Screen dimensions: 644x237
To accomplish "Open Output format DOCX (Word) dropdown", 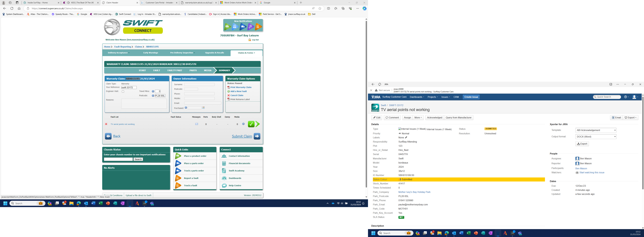I will 596,137.
